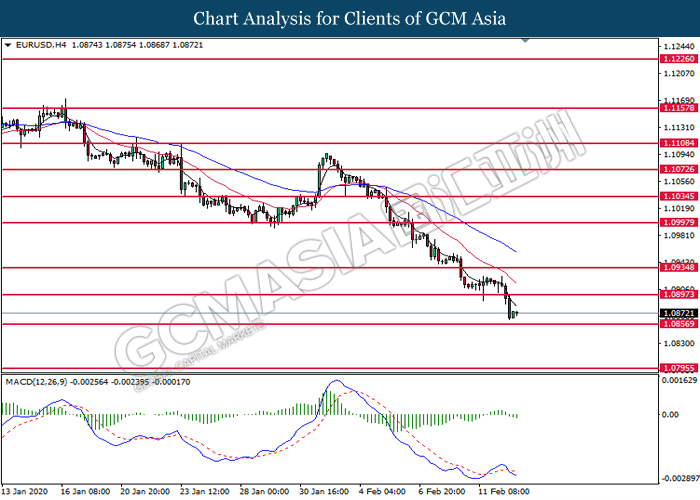This screenshot has height=500, width=700.
Task: Click the 1.11084 price level tag
Action: tap(679, 143)
